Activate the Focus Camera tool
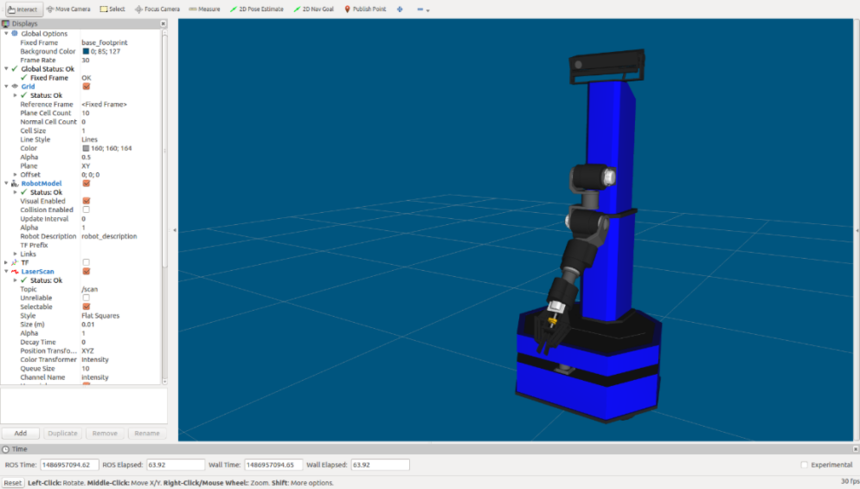860x489 pixels. click(x=157, y=9)
